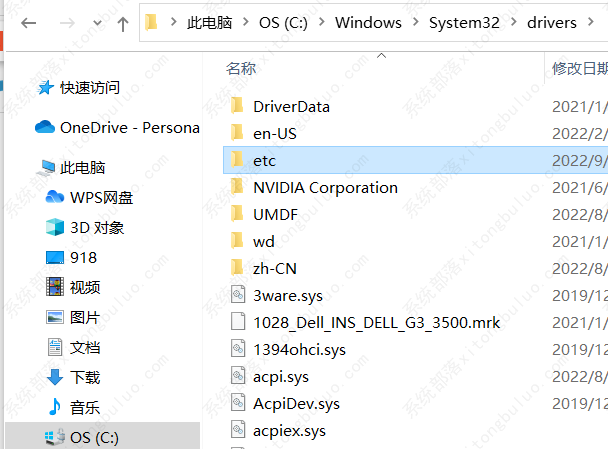This screenshot has height=449, width=608.
Task: Open the 下载 download arrow icon
Action: click(55, 377)
